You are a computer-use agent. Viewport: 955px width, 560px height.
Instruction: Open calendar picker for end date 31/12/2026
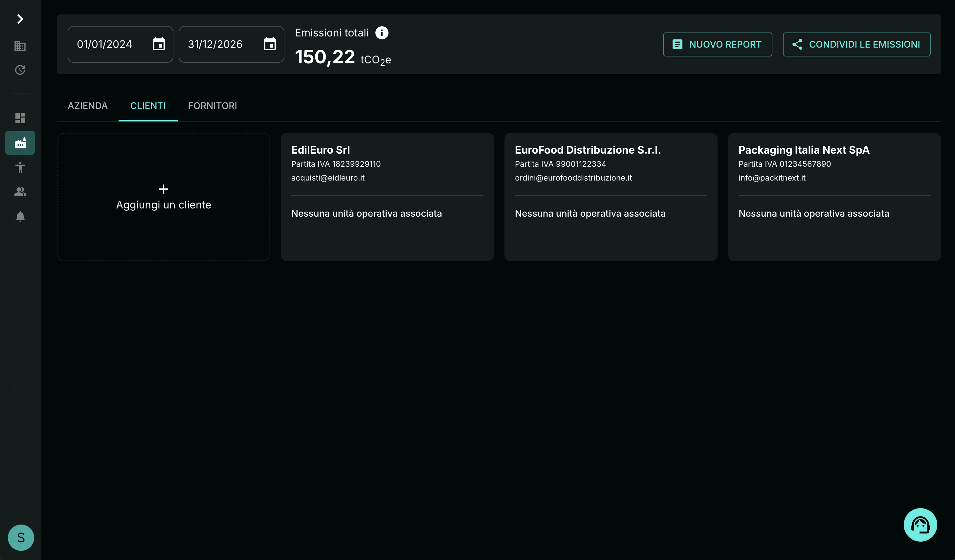pos(270,44)
